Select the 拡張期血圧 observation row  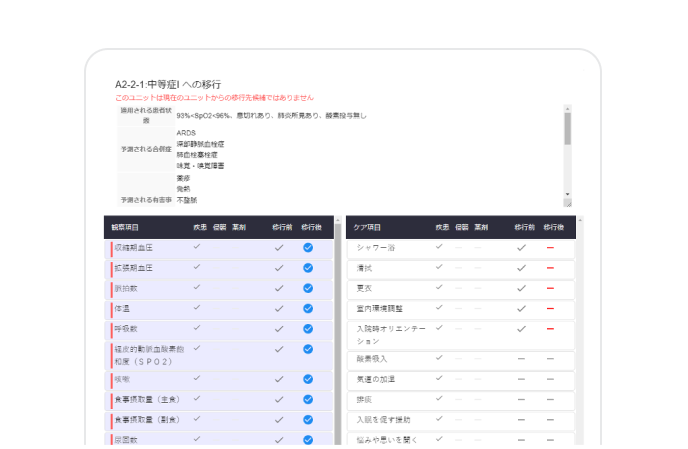tap(150, 268)
